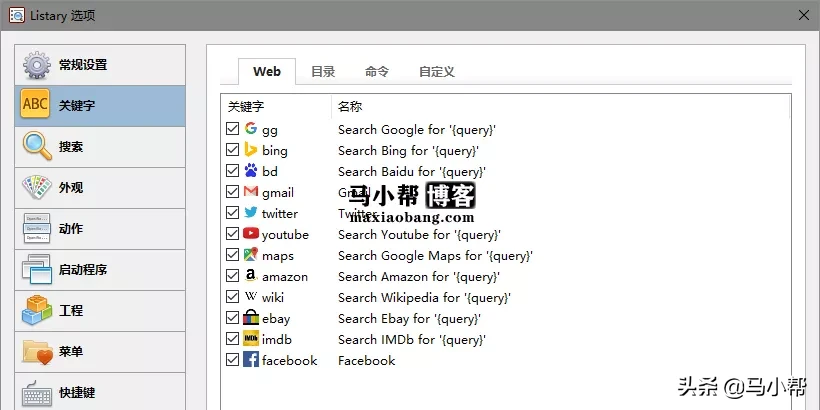The height and width of the screenshot is (410, 820).
Task: Close the Listary 选项 window
Action: tap(804, 15)
